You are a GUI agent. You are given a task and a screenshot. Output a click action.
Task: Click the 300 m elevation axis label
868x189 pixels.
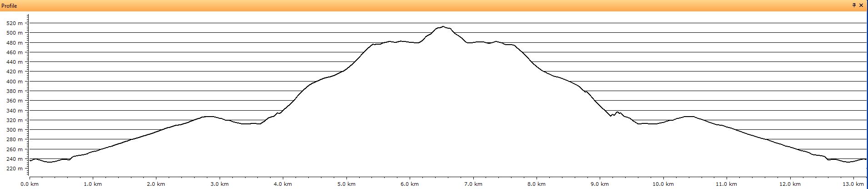pyautogui.click(x=15, y=130)
